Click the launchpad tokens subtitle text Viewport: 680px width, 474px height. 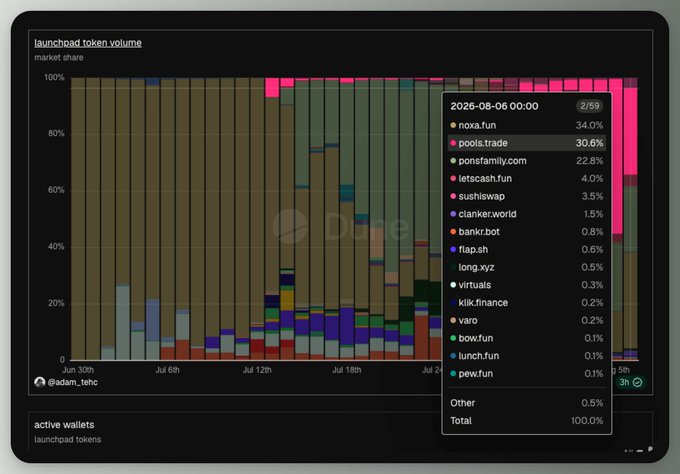[x=68, y=439]
